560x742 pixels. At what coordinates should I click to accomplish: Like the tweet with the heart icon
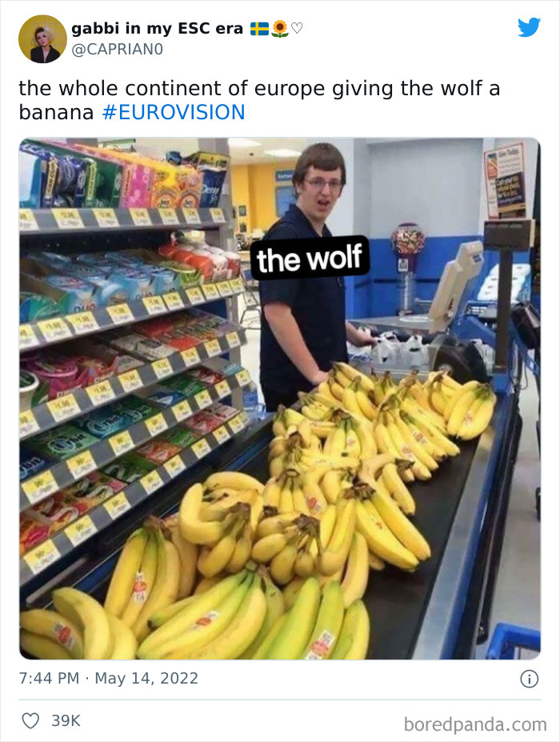[x=30, y=720]
